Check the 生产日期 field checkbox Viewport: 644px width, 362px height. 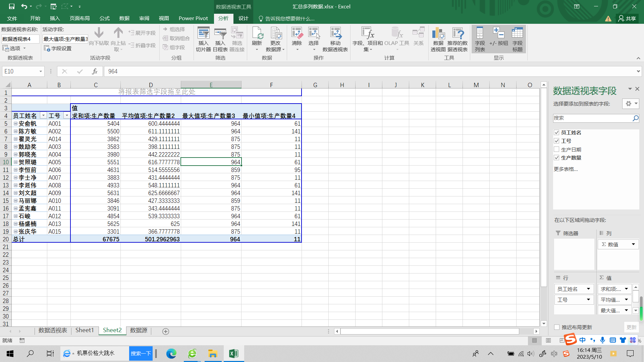coord(557,149)
